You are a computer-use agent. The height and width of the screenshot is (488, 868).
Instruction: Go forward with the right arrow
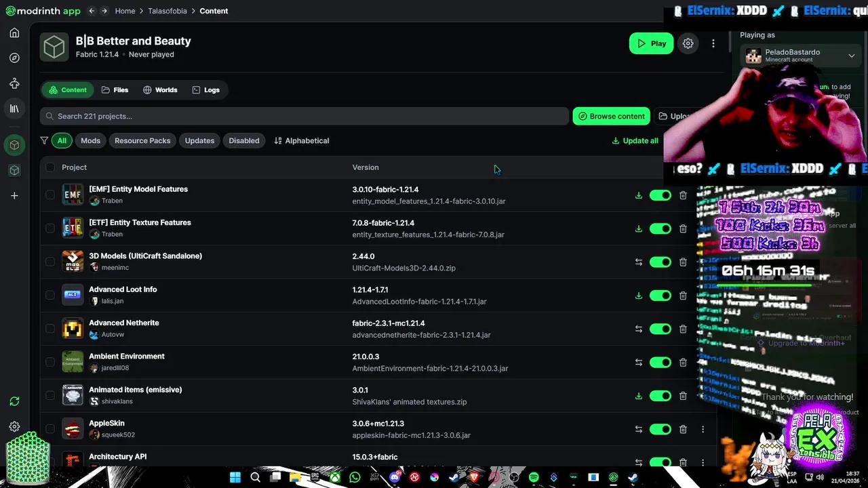104,11
